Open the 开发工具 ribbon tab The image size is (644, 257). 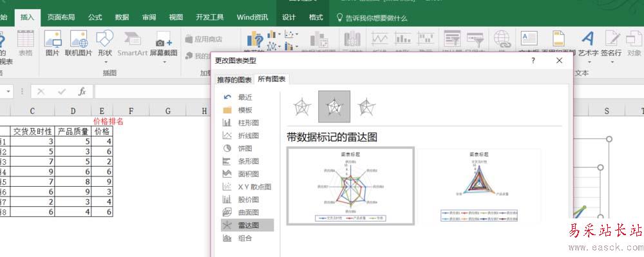coord(209,17)
